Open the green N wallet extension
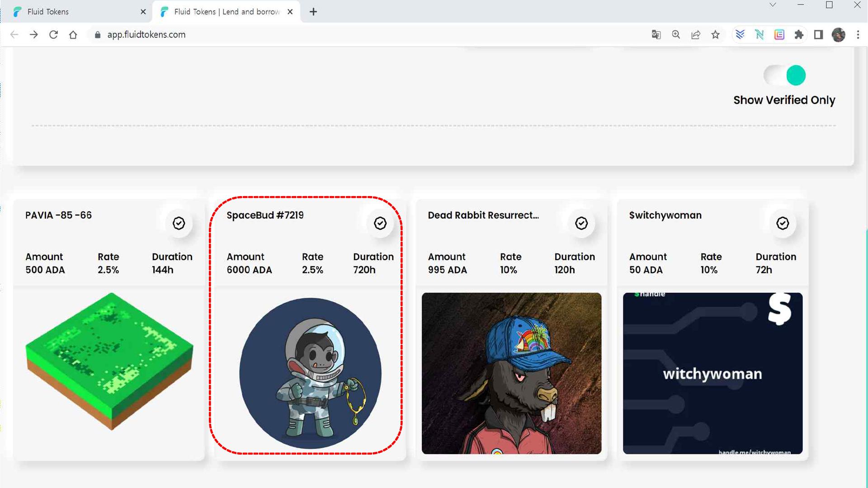The width and height of the screenshot is (868, 488). [759, 35]
